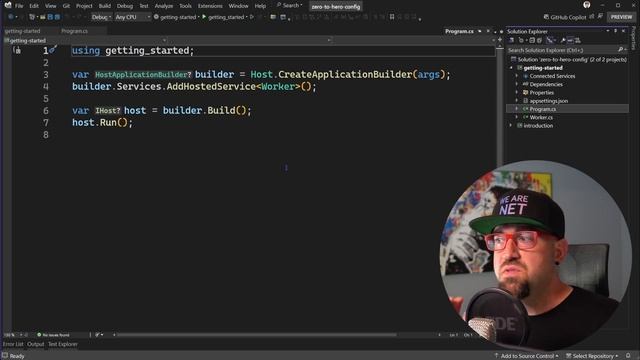Screen dimensions: 640x360
Task: Open the Window menu
Action: (238, 6)
